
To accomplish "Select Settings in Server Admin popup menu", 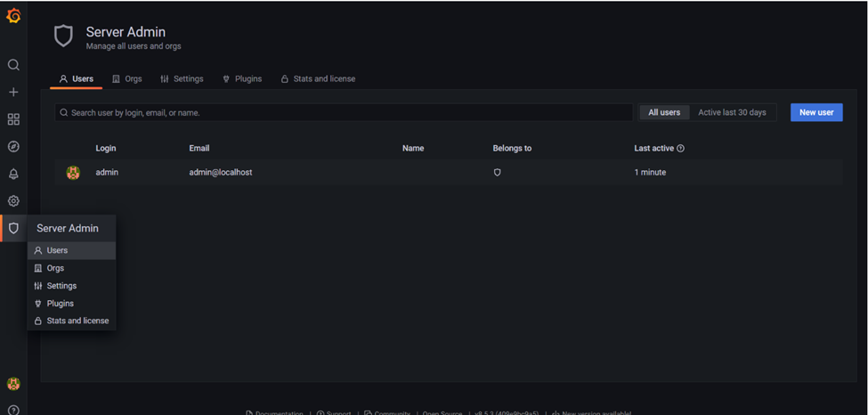I will click(x=71, y=286).
